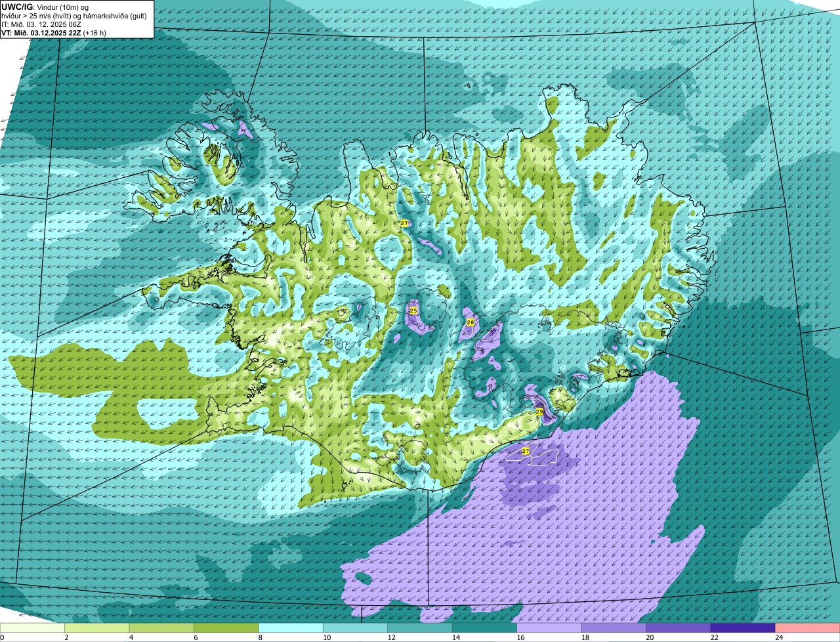Click the title text "UWC/IG: Vindur (10m) og"
Screen dimensions: 840x642
[x=45, y=7]
